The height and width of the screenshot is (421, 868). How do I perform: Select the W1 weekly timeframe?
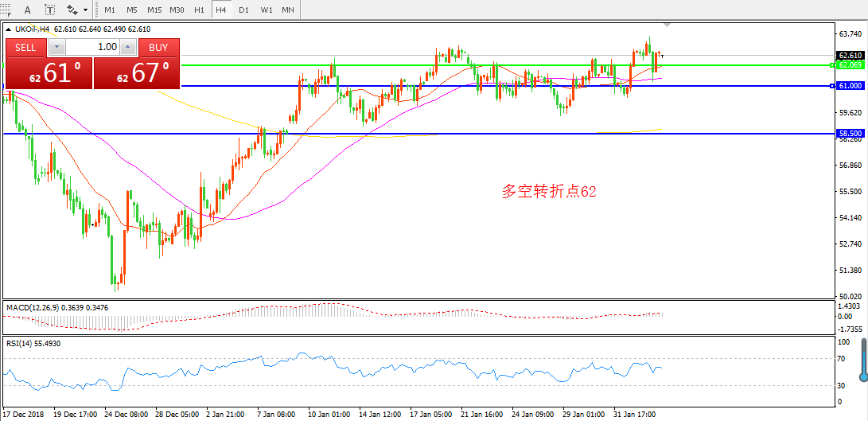267,10
